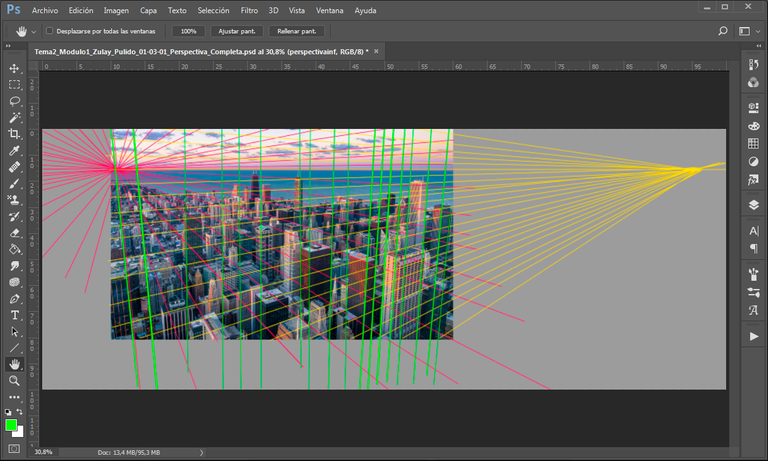Open the Brush presets cup icon
The image size is (768, 461).
[x=753, y=274]
